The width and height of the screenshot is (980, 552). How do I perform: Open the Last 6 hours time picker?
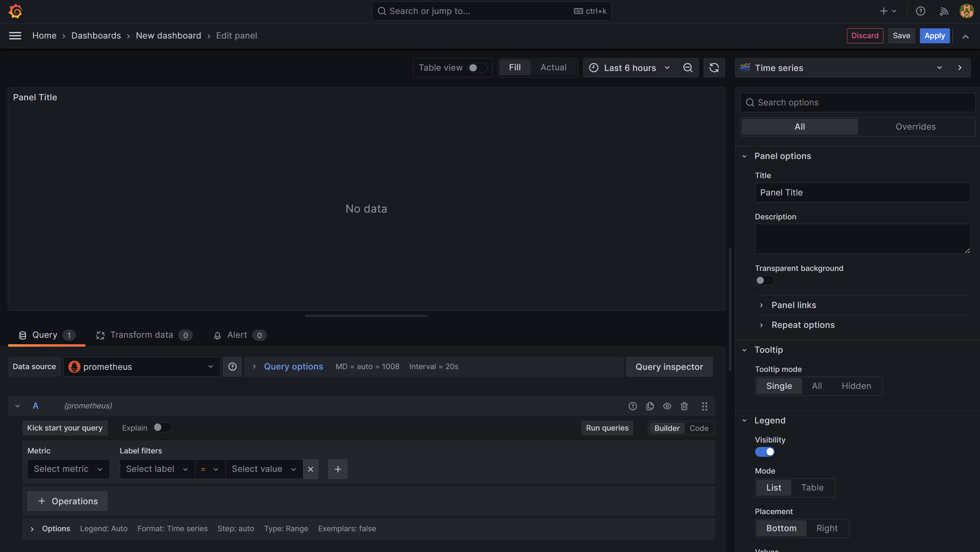click(x=630, y=68)
